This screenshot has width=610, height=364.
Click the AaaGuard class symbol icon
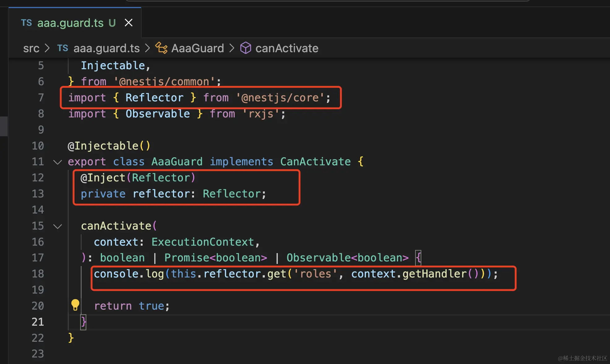pos(161,48)
